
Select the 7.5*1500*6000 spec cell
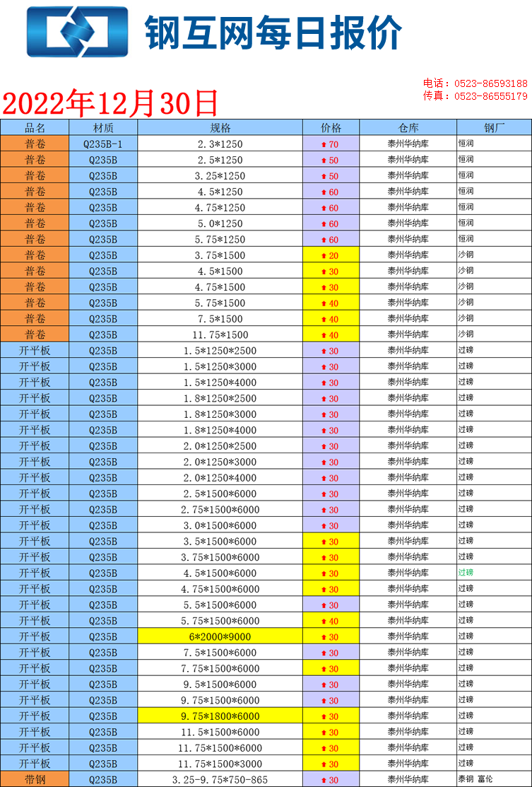point(220,653)
